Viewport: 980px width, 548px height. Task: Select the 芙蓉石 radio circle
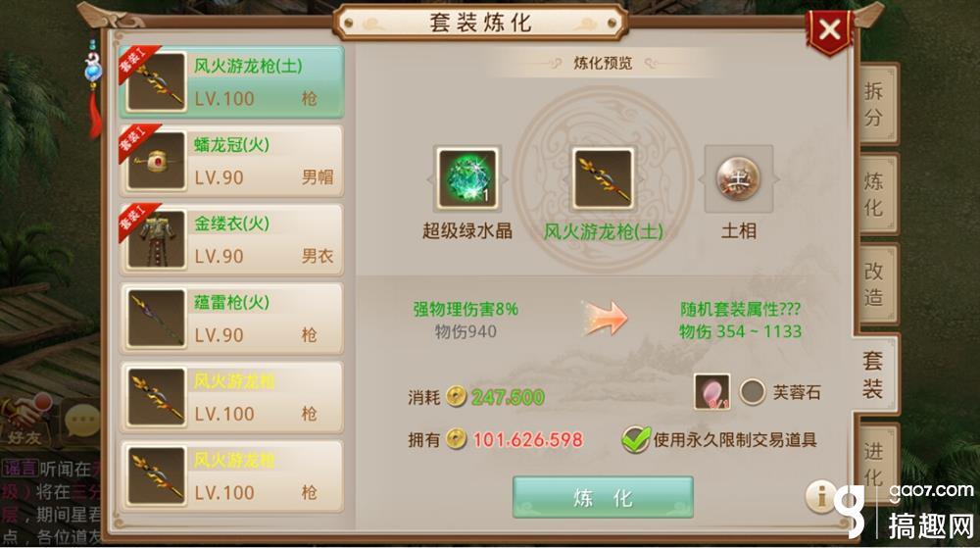753,392
